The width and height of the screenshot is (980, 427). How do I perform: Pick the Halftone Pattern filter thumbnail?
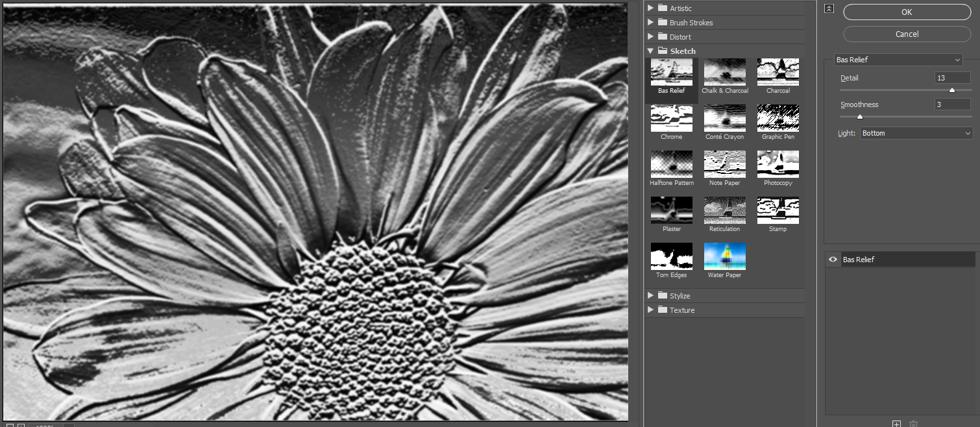pos(672,164)
